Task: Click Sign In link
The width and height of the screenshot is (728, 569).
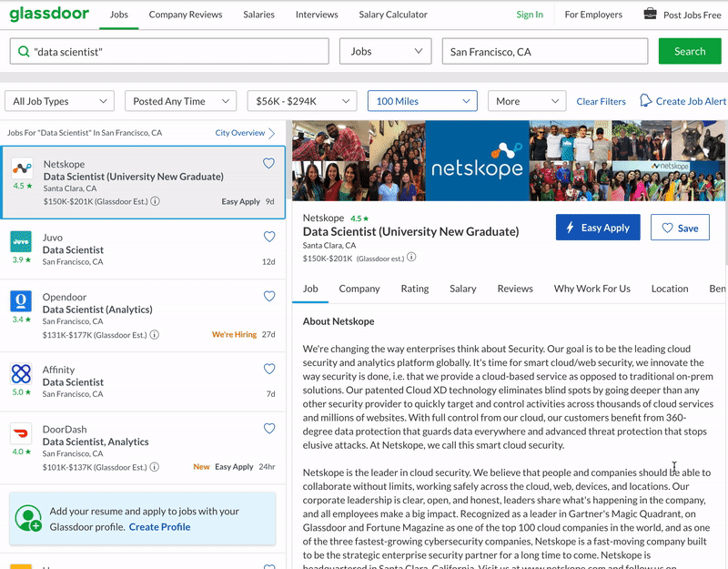Action: (x=530, y=15)
